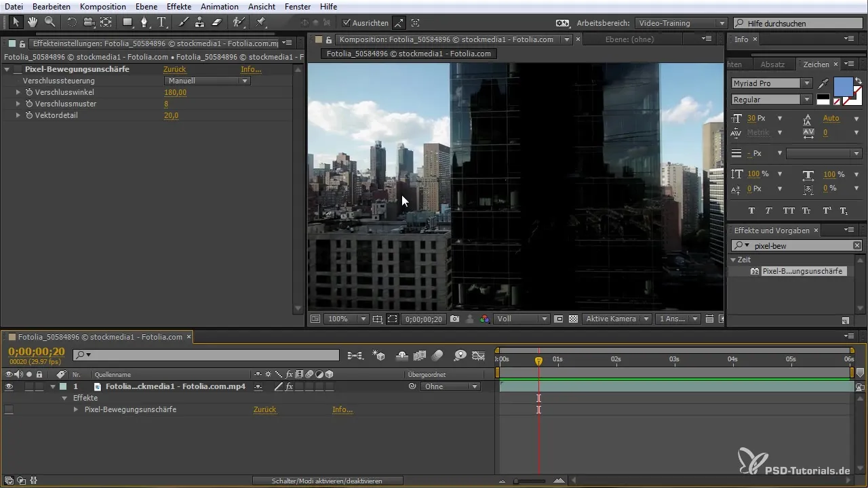
Task: Open the Verschlusssteuerung dropdown set to Manuell
Action: point(208,81)
